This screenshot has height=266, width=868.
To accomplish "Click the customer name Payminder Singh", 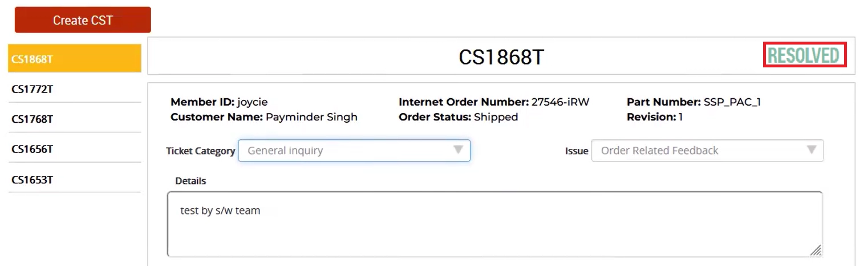I will 311,117.
